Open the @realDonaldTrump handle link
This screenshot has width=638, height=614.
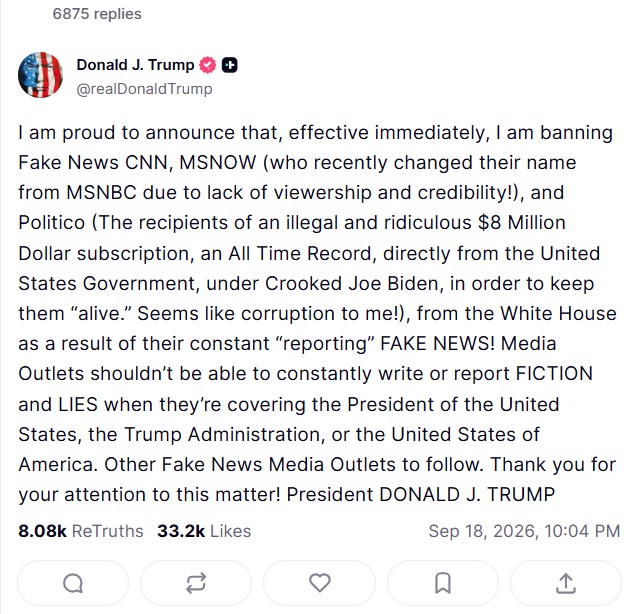coord(144,89)
